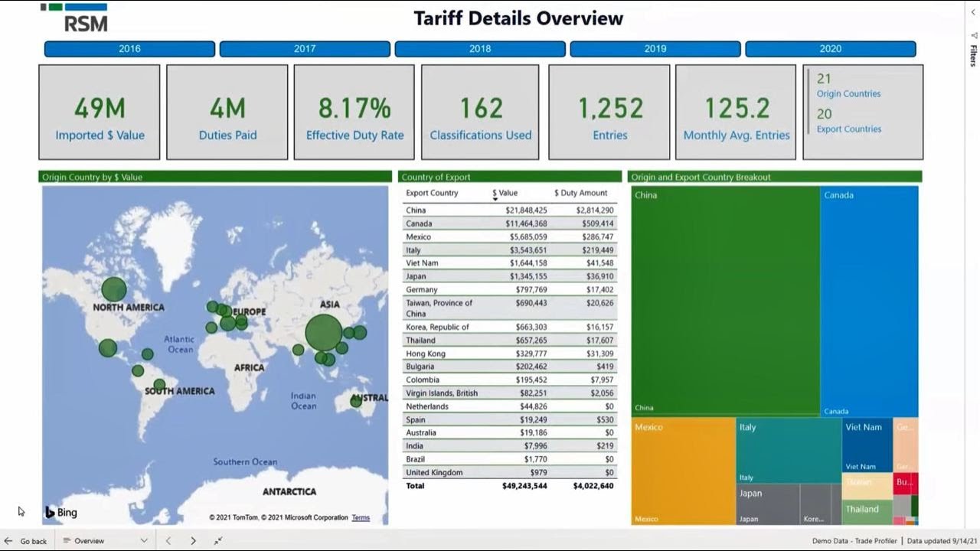This screenshot has height=551, width=980.
Task: Select the 2018 year tab
Action: (480, 49)
